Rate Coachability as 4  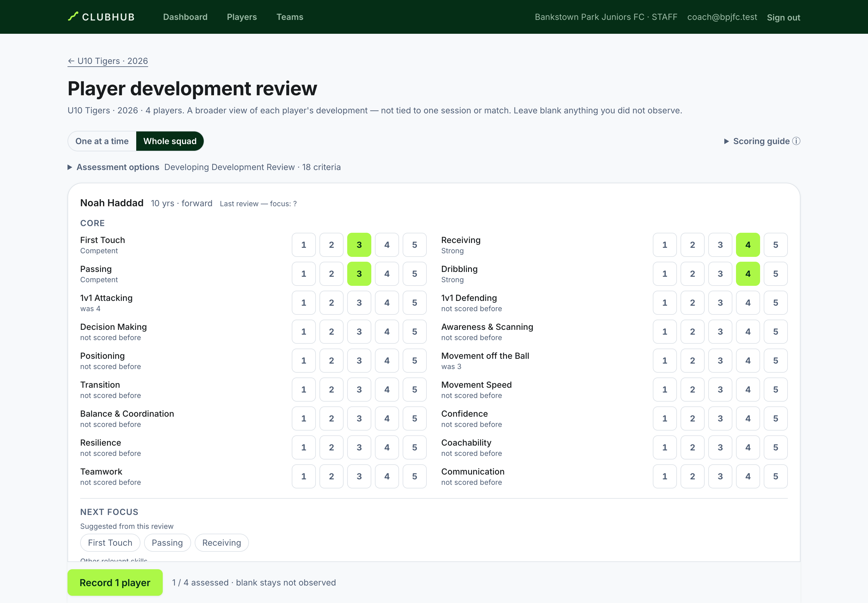pyautogui.click(x=748, y=447)
